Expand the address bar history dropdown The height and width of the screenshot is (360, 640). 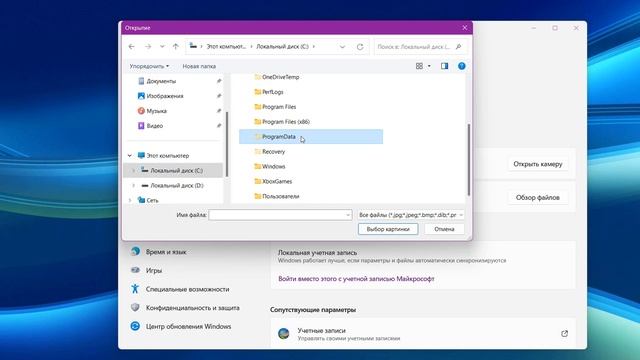(x=342, y=47)
